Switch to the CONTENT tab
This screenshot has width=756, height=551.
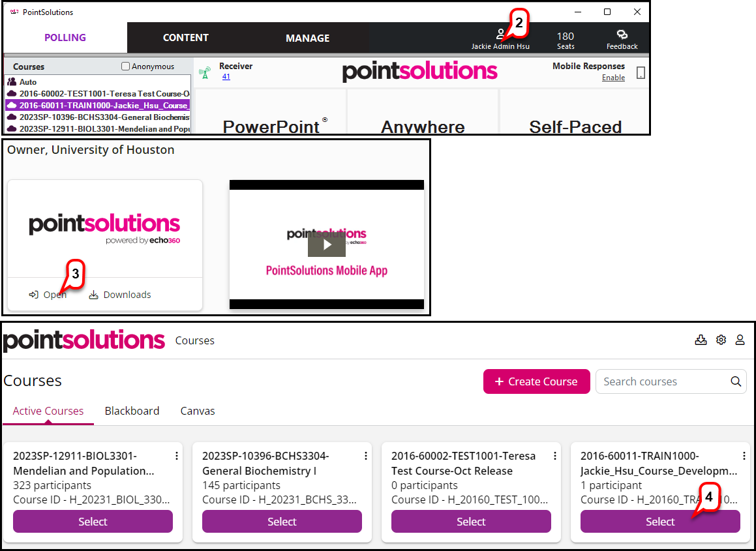coord(186,38)
